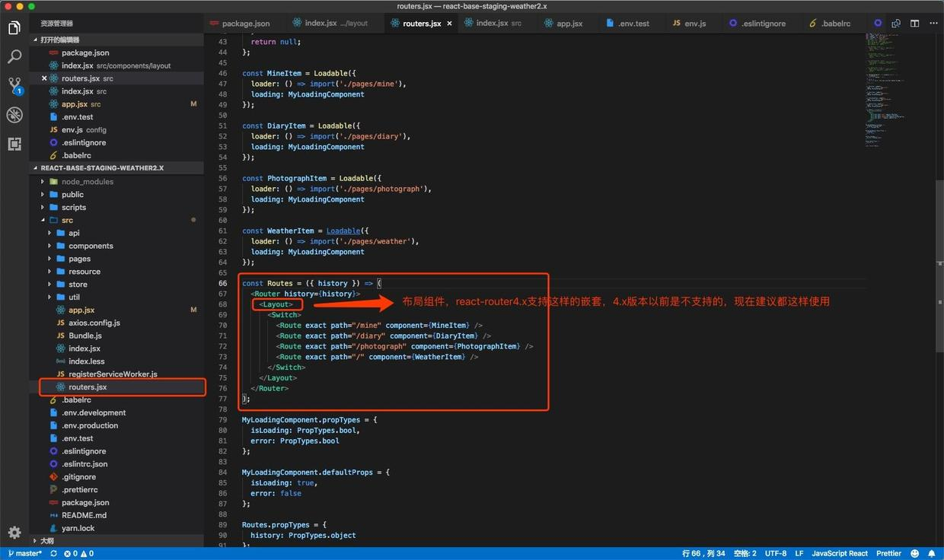Image resolution: width=944 pixels, height=560 pixels.
Task: Close the routers.jsx editor tab
Action: (450, 24)
